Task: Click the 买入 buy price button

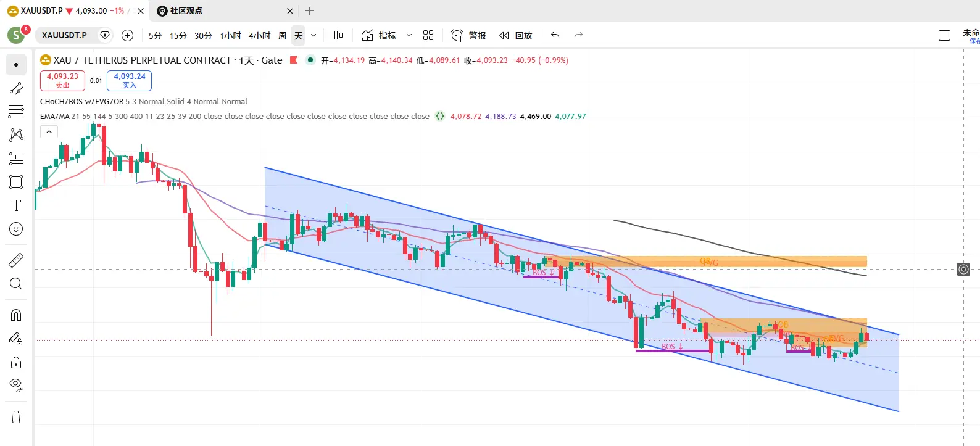Action: point(129,80)
